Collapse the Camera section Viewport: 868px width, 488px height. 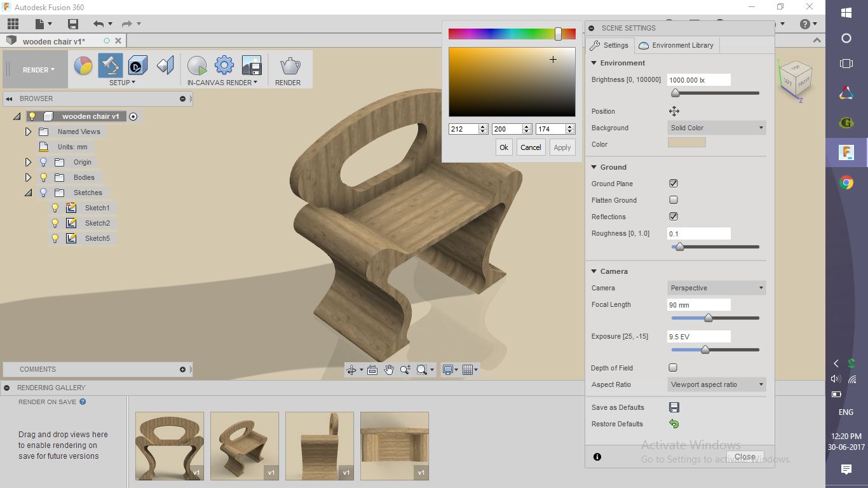point(594,271)
